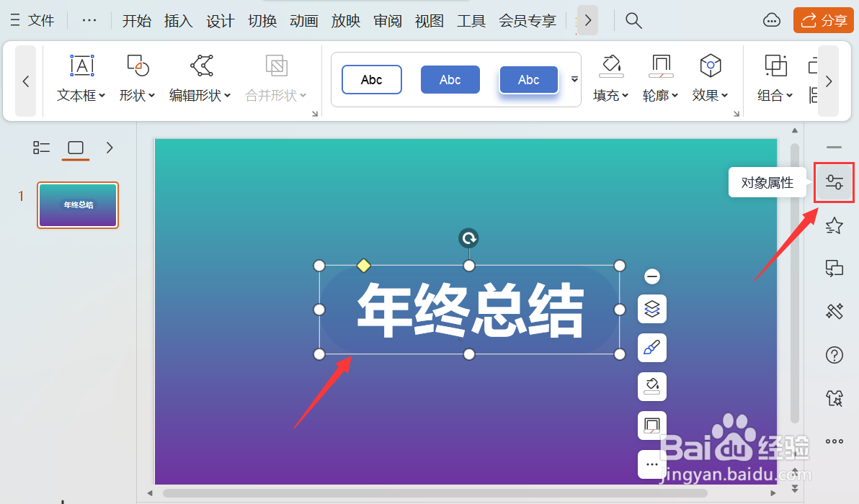This screenshot has height=504, width=859.
Task: Select the blue Abc shape style swatch
Action: pyautogui.click(x=450, y=79)
